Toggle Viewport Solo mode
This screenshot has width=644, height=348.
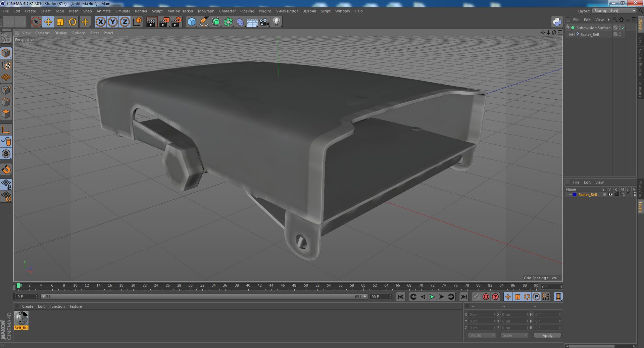(6, 154)
